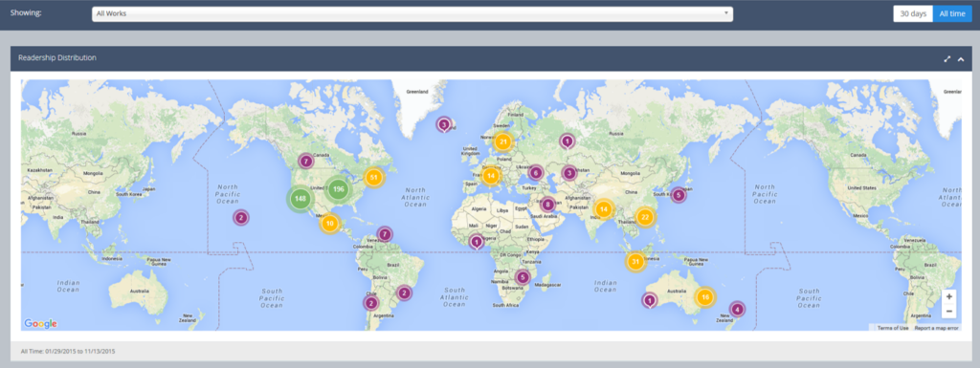The height and width of the screenshot is (368, 980).
Task: Click the All Time date range text
Action: click(68, 351)
